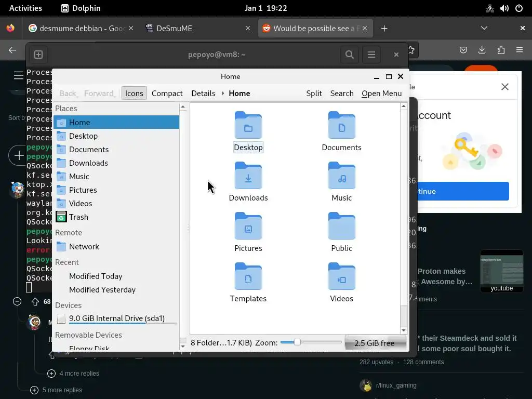Click the terminal new tab icon
Viewport: 532px width, 399px height.
38,54
